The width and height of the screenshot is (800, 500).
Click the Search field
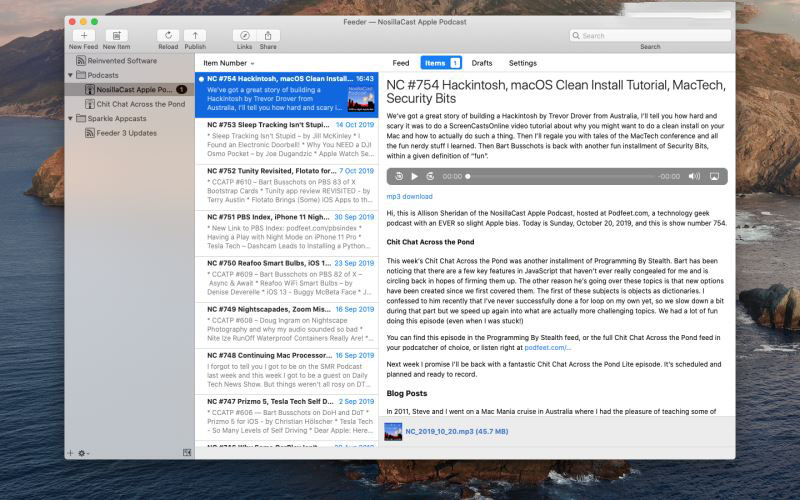click(650, 36)
